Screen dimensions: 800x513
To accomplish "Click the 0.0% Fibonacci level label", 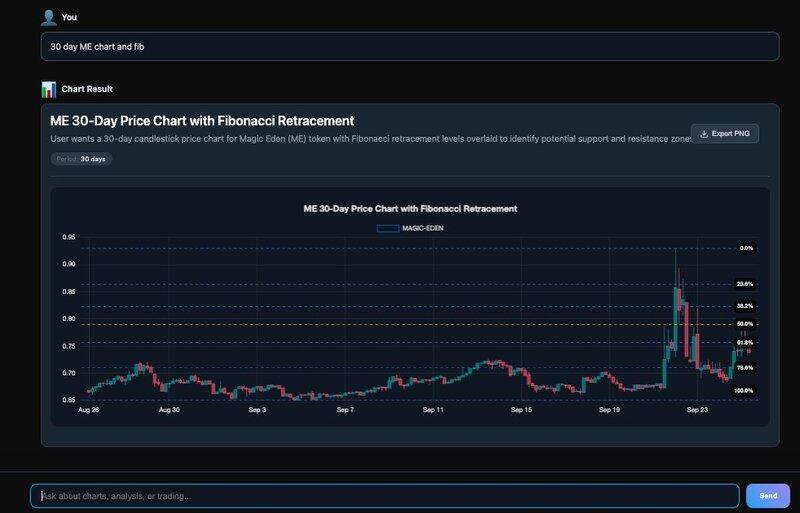I will [746, 248].
